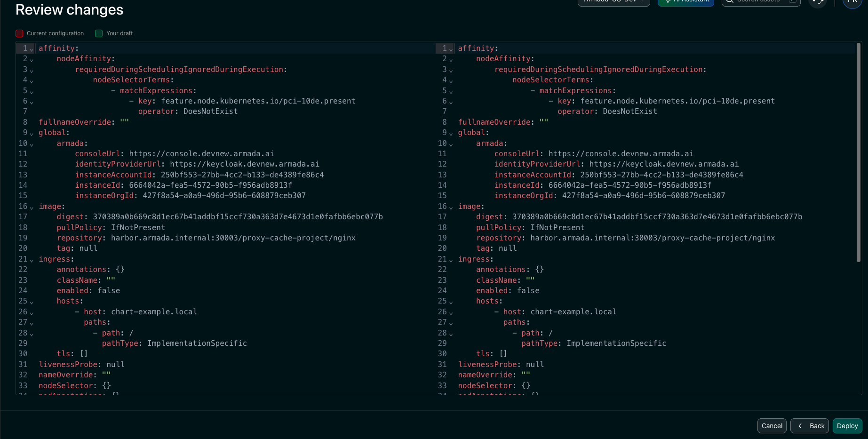The image size is (868, 439).
Task: Click the right editor vertical scrollbar
Action: [x=858, y=152]
